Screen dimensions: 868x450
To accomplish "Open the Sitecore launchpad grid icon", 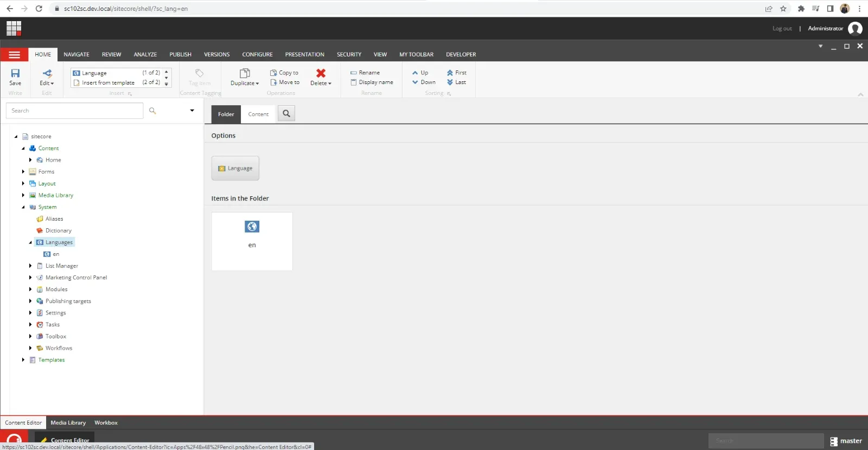I will 14,28.
